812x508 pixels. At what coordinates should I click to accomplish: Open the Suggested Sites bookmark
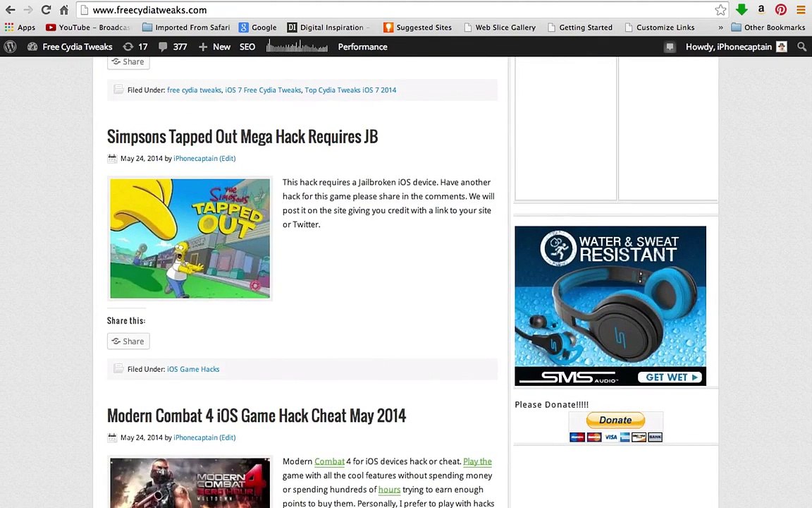[417, 28]
